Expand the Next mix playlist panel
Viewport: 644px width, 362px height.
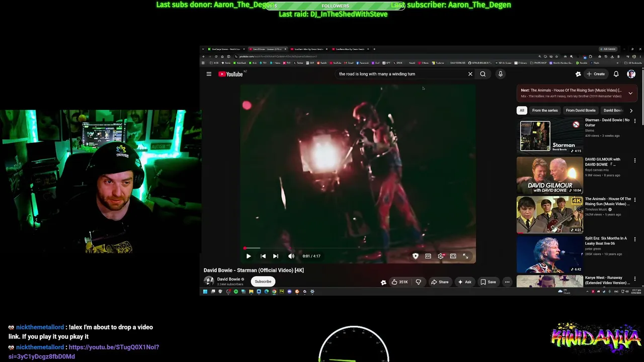point(630,93)
